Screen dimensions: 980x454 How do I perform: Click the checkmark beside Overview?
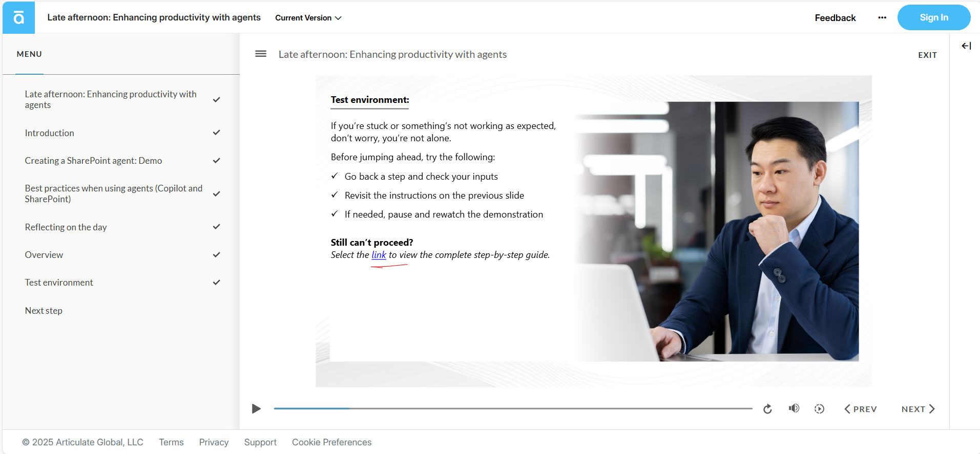[216, 254]
